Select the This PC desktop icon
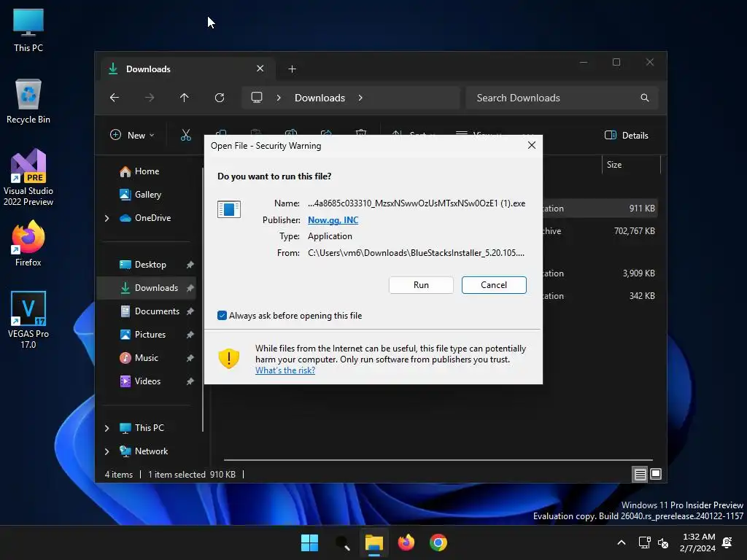The image size is (747, 560). [28, 31]
